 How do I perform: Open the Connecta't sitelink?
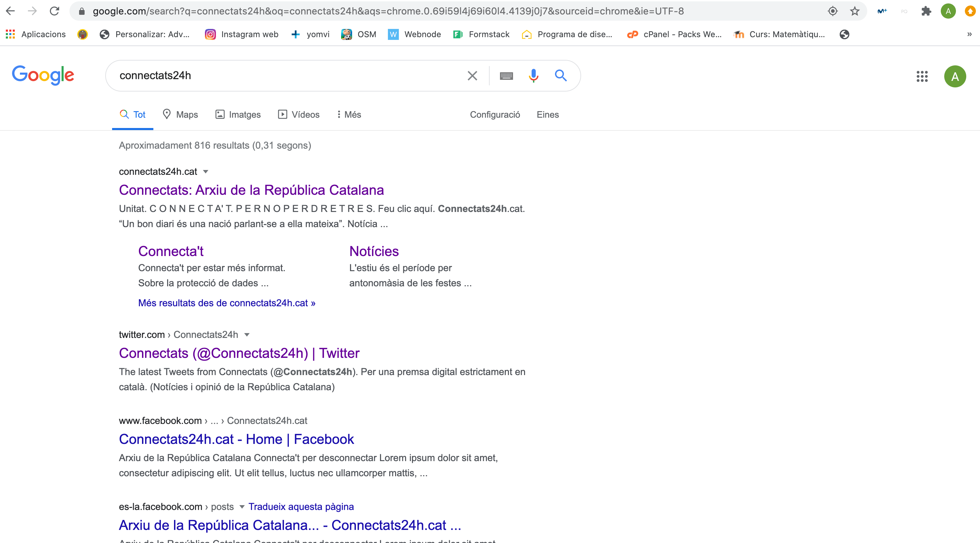point(171,251)
